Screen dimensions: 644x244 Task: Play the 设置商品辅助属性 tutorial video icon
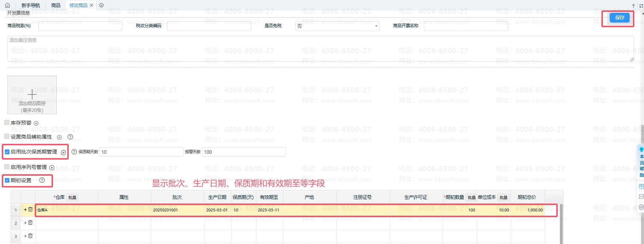pos(59,137)
